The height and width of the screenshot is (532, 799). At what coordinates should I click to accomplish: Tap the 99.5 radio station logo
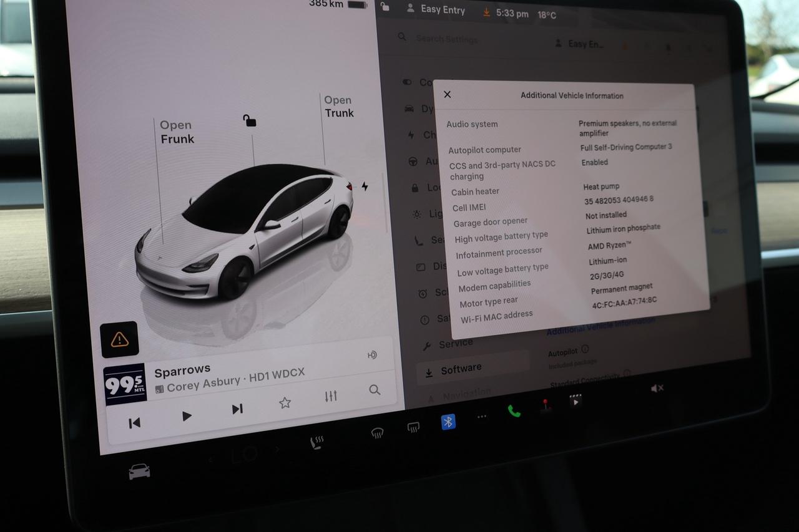[125, 384]
